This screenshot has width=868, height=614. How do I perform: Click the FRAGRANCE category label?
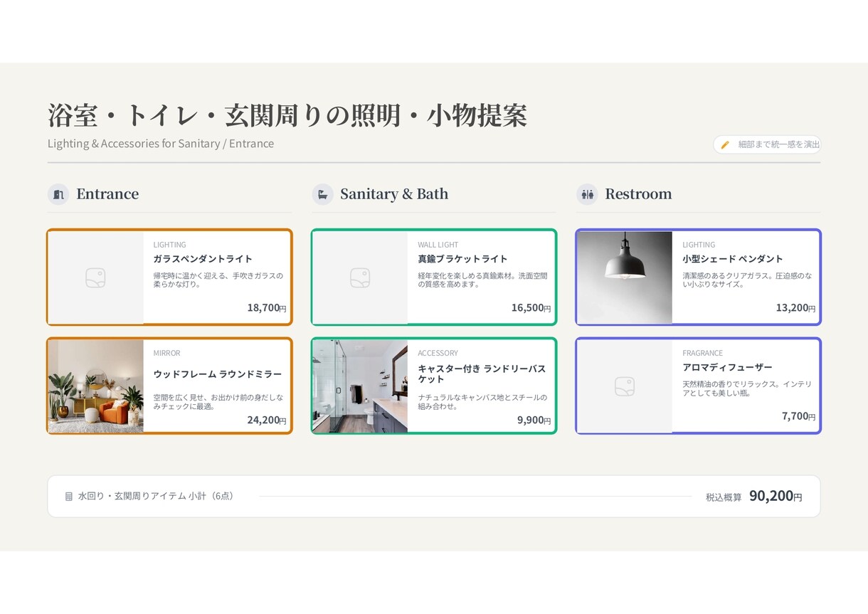click(x=702, y=353)
